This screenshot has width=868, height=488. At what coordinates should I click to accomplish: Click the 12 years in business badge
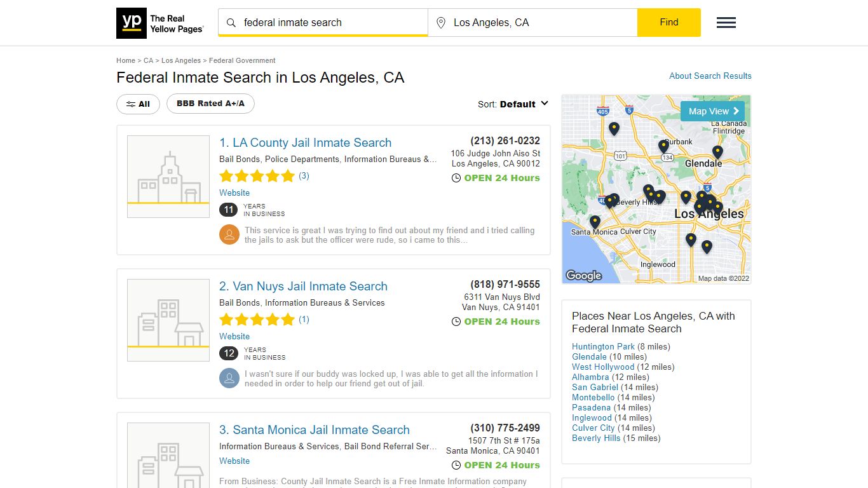(229, 353)
